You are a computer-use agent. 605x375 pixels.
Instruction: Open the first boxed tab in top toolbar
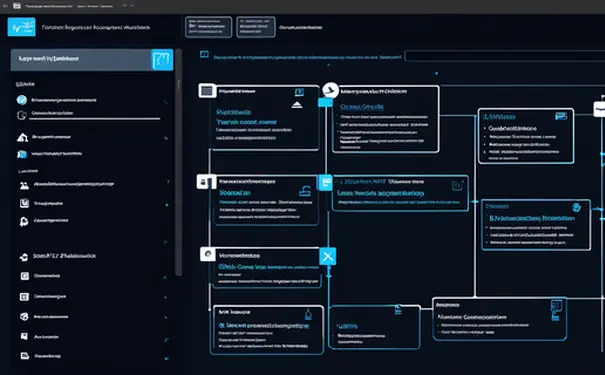tap(208, 27)
